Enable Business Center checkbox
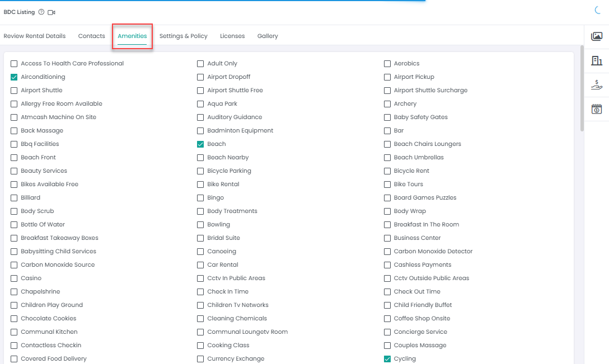Viewport: 609px width, 364px height. point(387,238)
